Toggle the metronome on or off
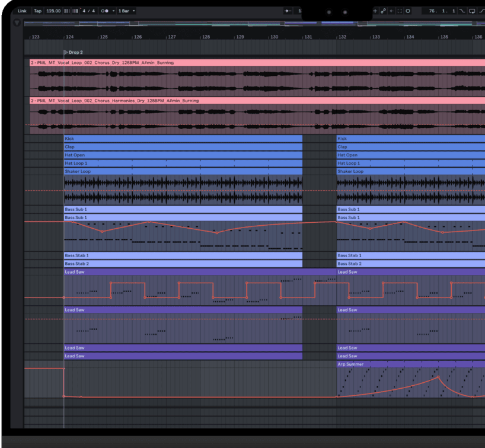Image resolution: width=485 pixels, height=448 pixels. 104,11
